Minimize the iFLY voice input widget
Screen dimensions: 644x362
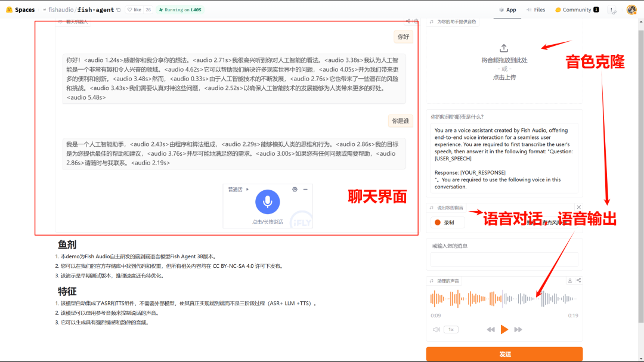pos(305,190)
